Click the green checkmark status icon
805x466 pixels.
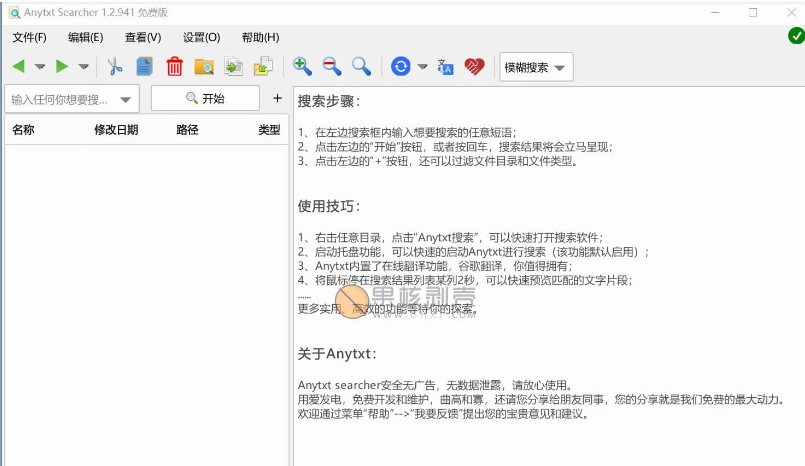coord(796,36)
